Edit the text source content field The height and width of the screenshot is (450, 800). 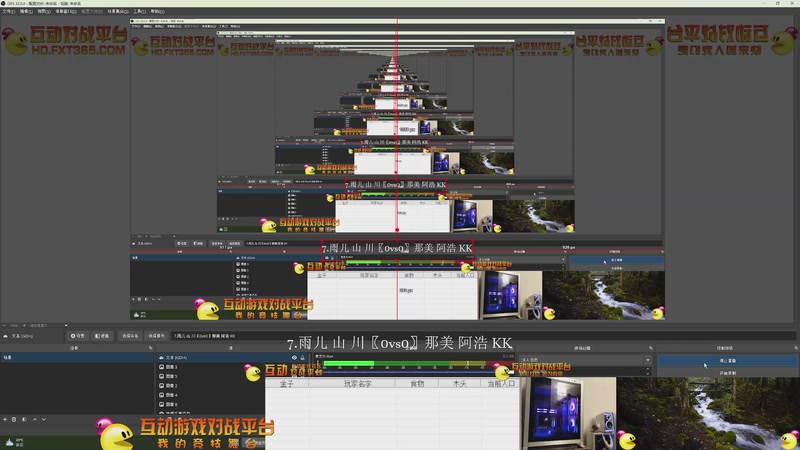click(x=483, y=336)
